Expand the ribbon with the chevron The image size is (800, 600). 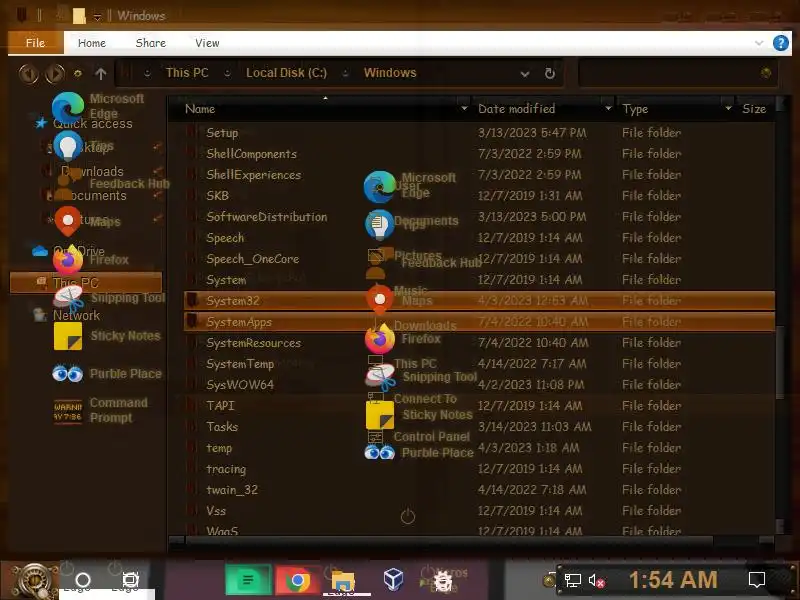(x=759, y=43)
